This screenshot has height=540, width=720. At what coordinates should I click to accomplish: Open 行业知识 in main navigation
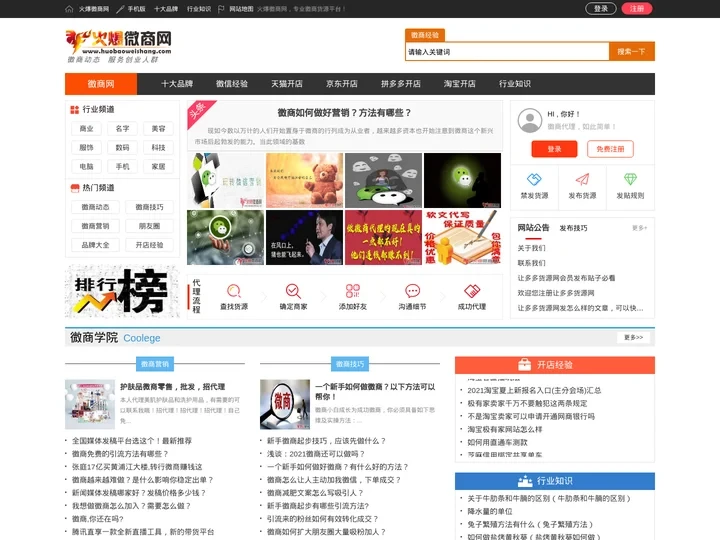(515, 84)
